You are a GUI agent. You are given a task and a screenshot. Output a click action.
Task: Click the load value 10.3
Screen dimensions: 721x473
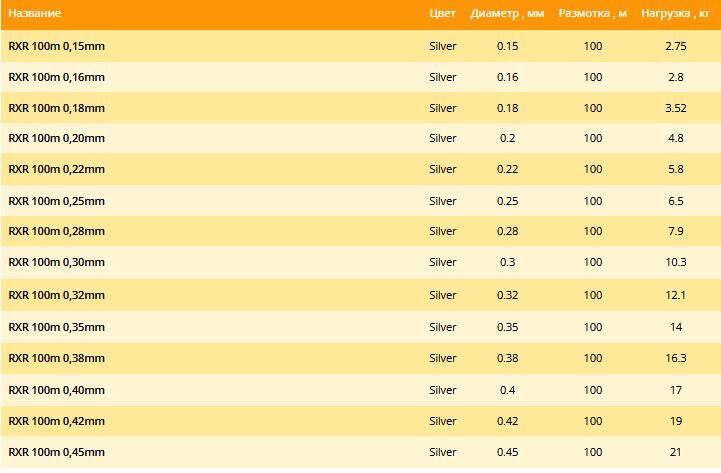pos(675,262)
